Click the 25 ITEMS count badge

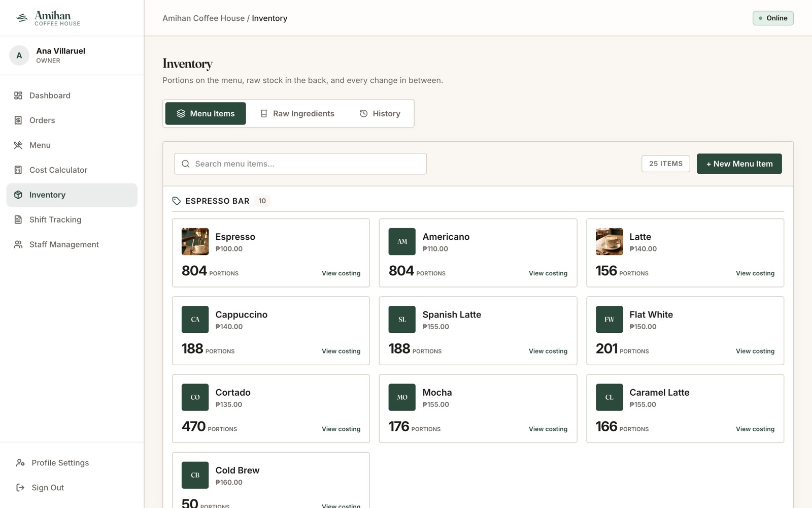click(x=666, y=164)
